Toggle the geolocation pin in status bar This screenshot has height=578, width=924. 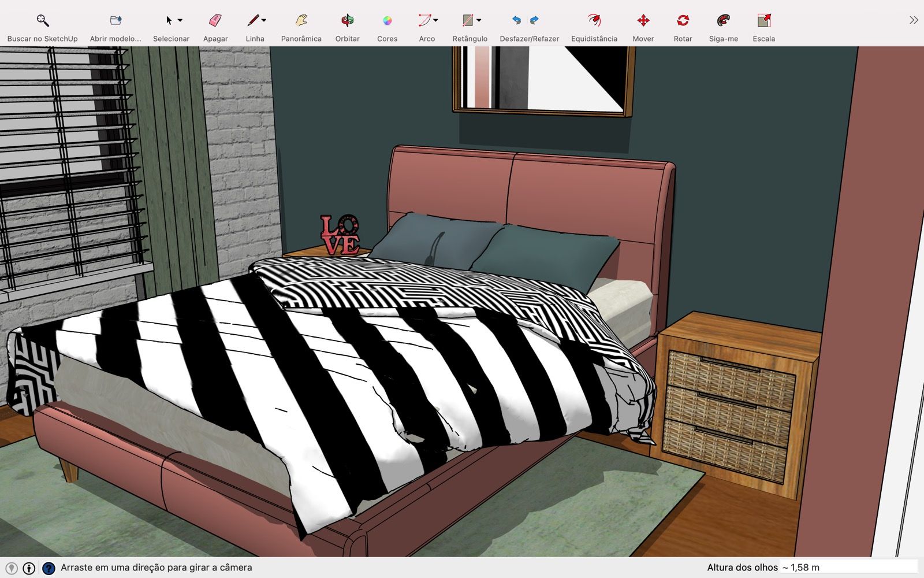[x=11, y=568]
